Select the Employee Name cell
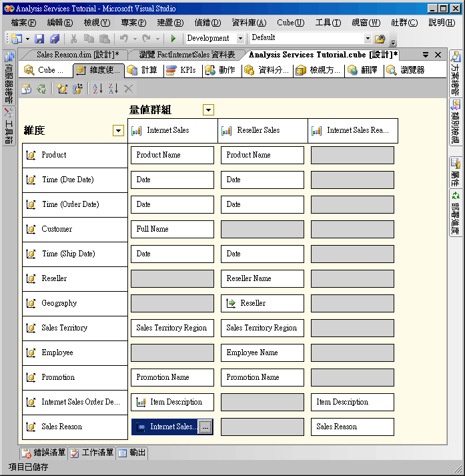The image size is (465, 476). (262, 352)
